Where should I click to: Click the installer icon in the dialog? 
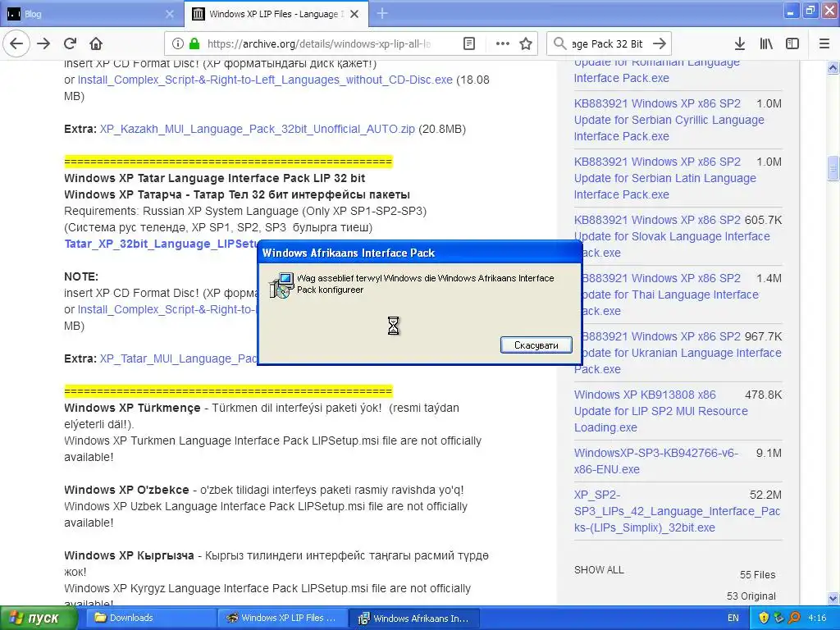(281, 285)
